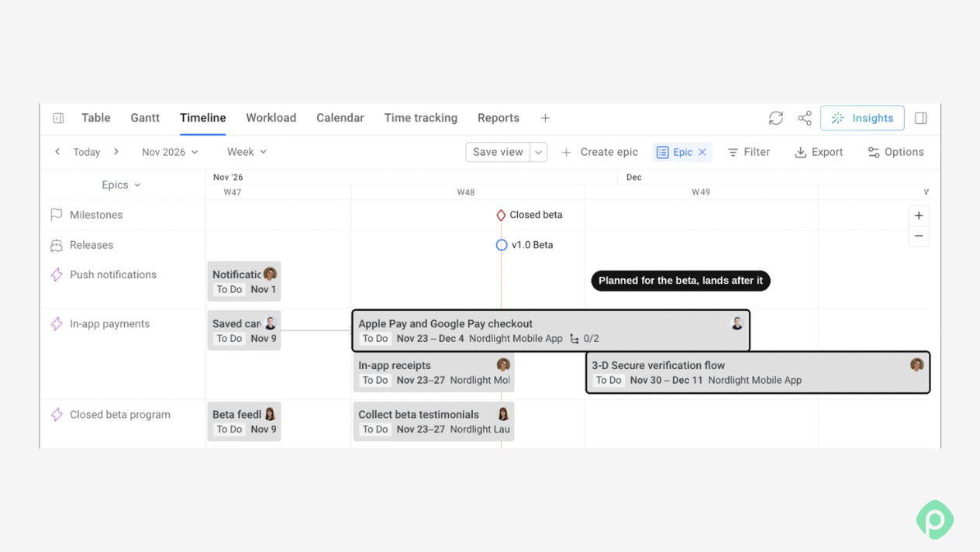Open the 3-D Secure verification flow card
The width and height of the screenshot is (980, 552).
click(757, 372)
